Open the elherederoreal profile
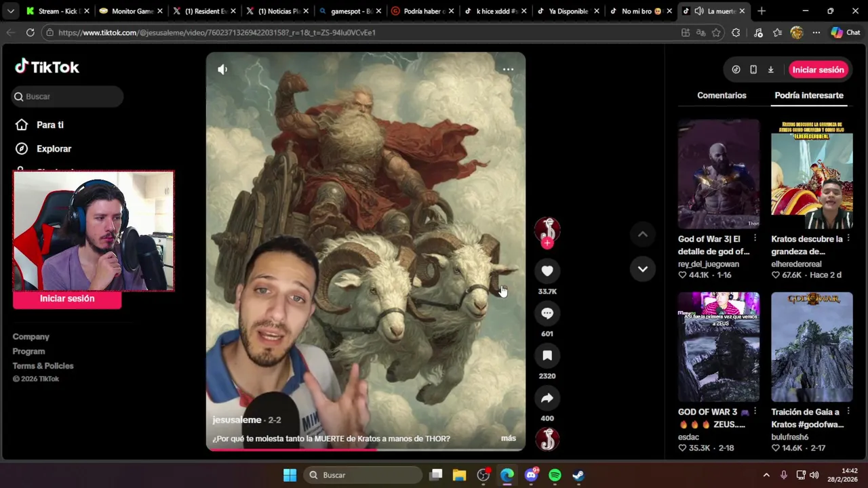Screen dimensions: 868x488 pyautogui.click(x=796, y=264)
